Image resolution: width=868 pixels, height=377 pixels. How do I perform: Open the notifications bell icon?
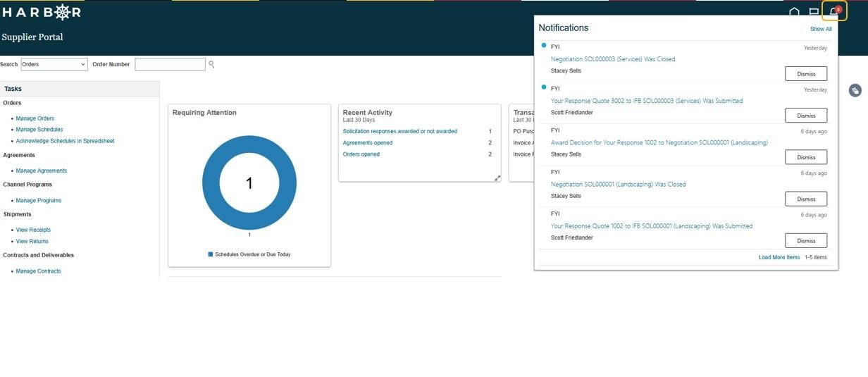coord(834,12)
